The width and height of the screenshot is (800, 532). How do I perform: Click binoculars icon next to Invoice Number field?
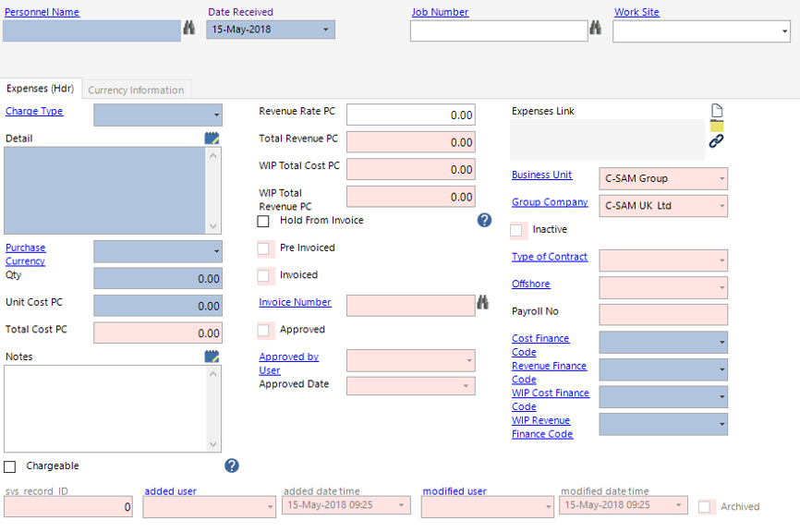tap(483, 302)
